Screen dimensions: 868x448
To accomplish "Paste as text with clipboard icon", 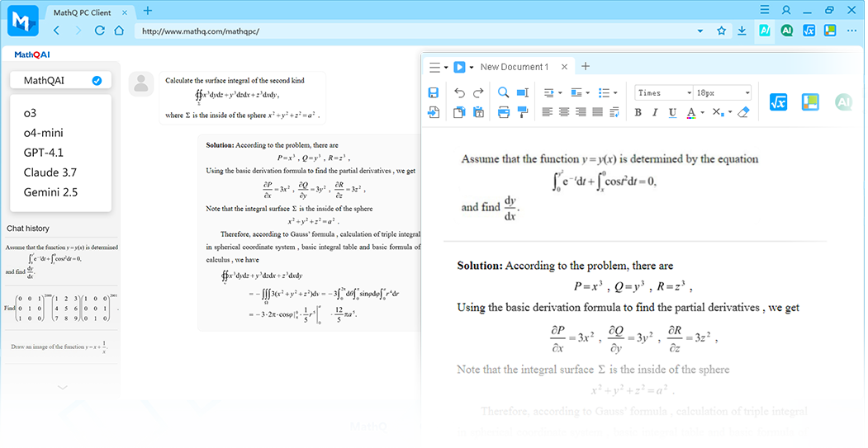I will click(x=478, y=112).
